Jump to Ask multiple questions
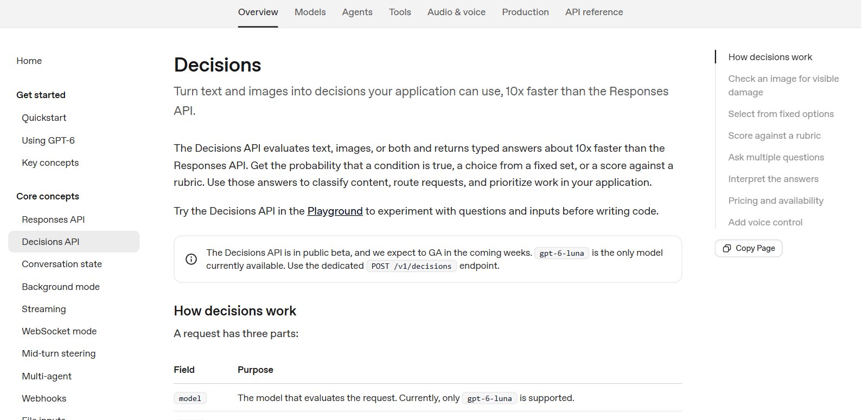 pyautogui.click(x=776, y=157)
